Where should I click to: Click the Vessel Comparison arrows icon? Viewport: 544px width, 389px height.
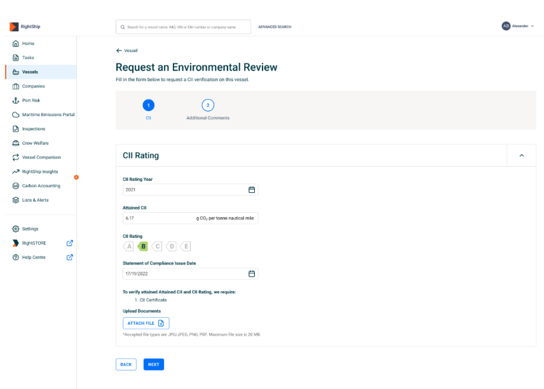(16, 157)
